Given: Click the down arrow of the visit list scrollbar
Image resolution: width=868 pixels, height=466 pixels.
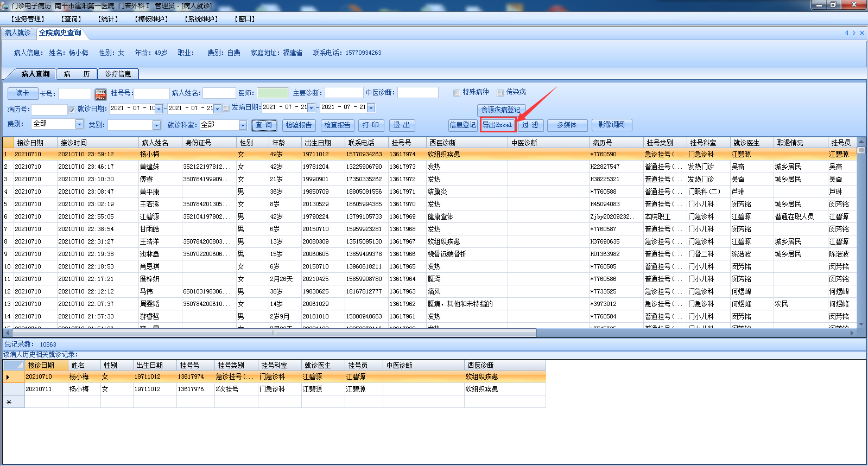Looking at the screenshot, I should point(861,324).
